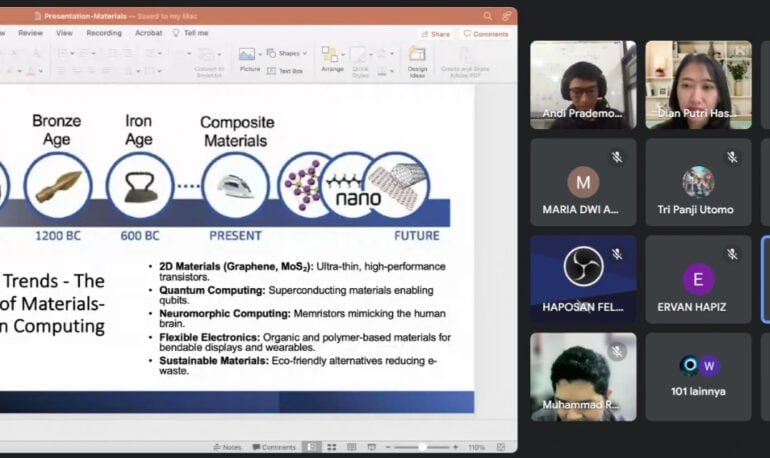Apply numbered list formatting
Screen dimensions: 770x458
[x=84, y=53]
